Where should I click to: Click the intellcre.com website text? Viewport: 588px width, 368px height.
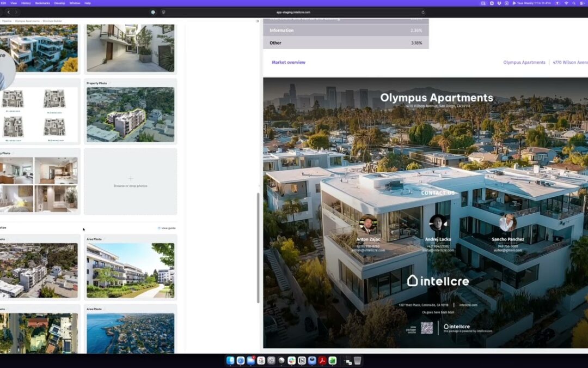[468, 305]
